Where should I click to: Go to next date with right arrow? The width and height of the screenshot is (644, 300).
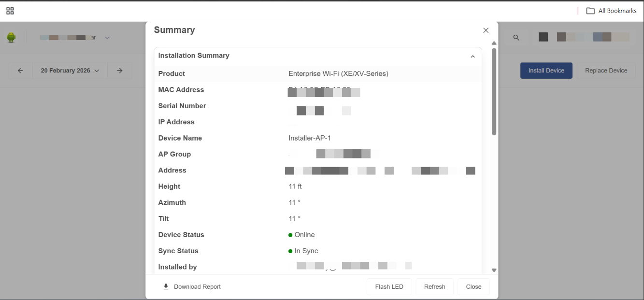point(119,71)
